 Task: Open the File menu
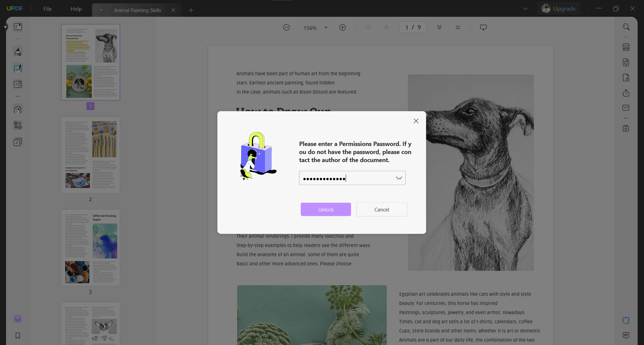(x=47, y=9)
